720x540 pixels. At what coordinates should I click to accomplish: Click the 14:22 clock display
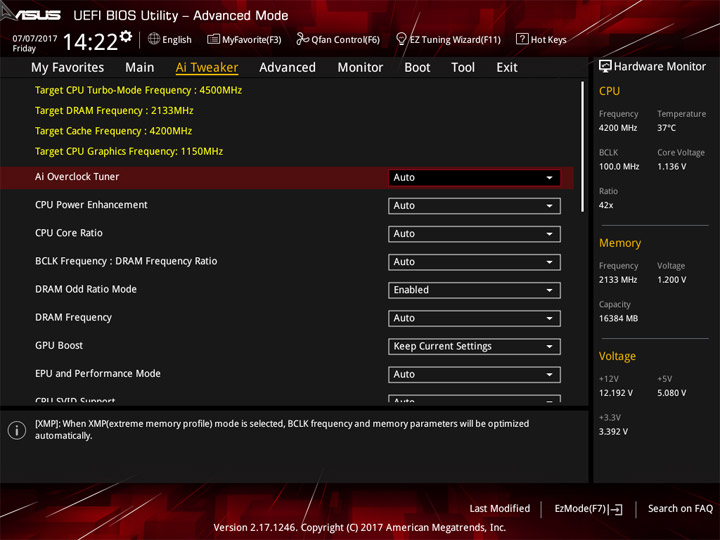pos(90,43)
